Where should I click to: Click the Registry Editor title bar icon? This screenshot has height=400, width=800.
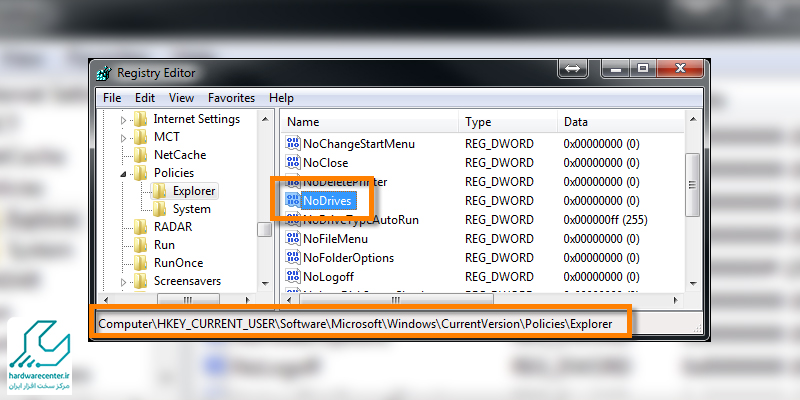[x=104, y=73]
